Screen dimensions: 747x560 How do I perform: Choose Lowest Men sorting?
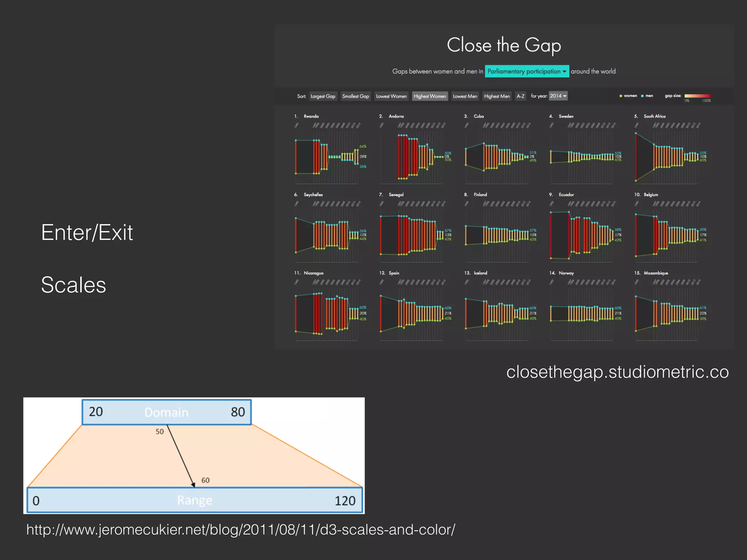point(465,96)
